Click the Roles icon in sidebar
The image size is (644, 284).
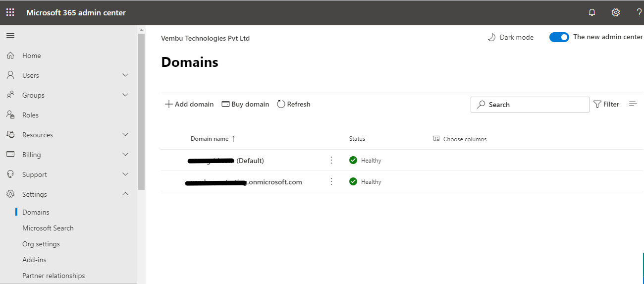tap(10, 114)
